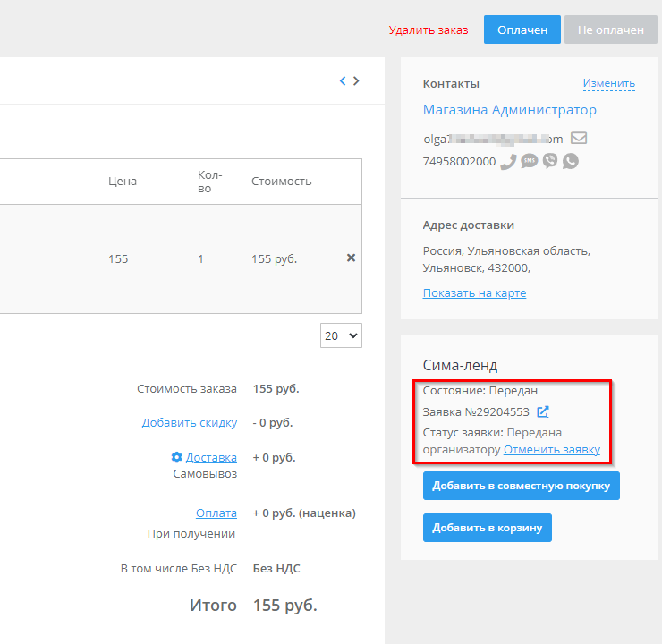Image resolution: width=662 pixels, height=644 pixels.
Task: Remove the 155 руб. item with X
Action: coord(351,258)
